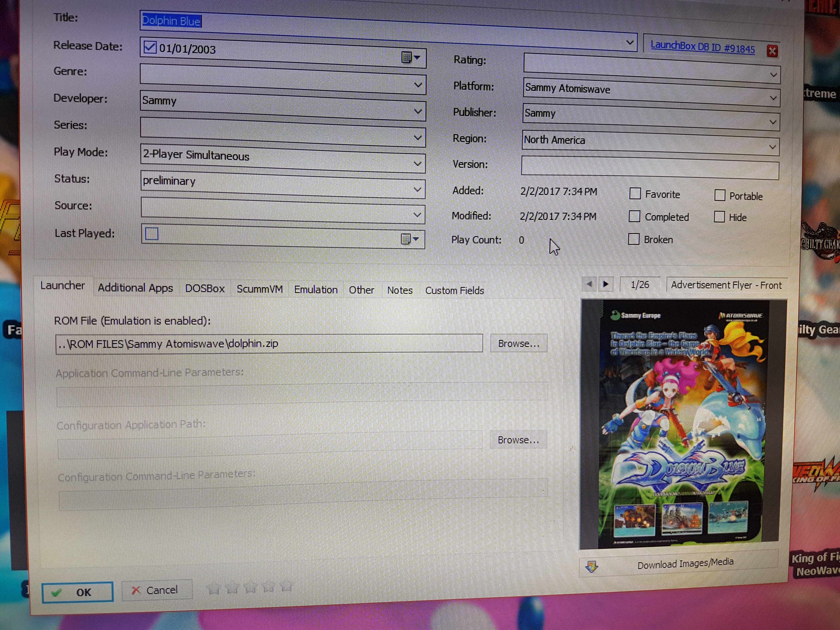Expand the Source dropdown
Screen dimensions: 840x630
pyautogui.click(x=417, y=215)
